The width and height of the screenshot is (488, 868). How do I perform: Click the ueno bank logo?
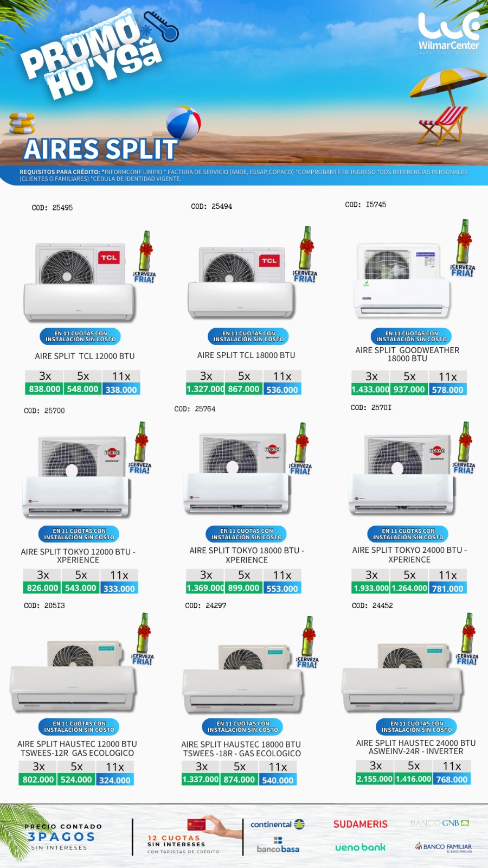point(360,847)
